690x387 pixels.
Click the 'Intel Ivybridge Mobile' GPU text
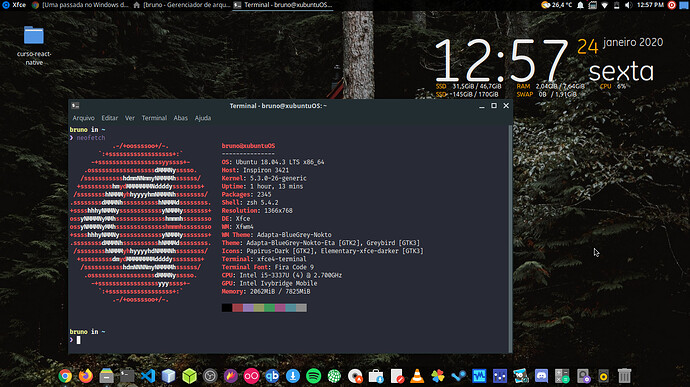click(x=278, y=284)
